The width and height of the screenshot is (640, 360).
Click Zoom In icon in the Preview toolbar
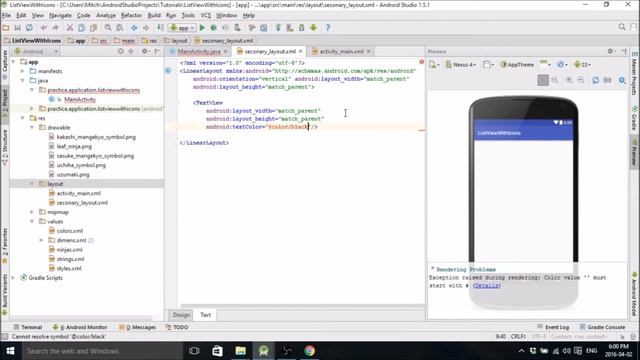pyautogui.click(x=569, y=80)
